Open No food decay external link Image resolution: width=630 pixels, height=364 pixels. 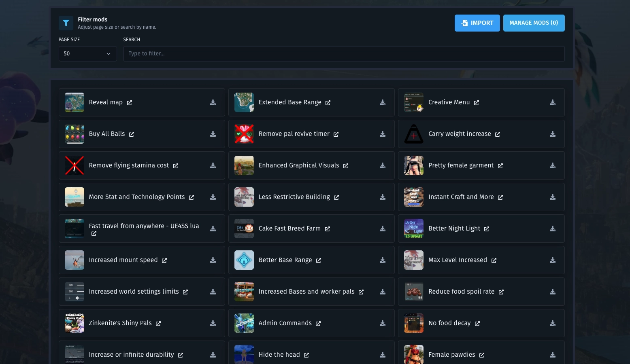tap(477, 324)
